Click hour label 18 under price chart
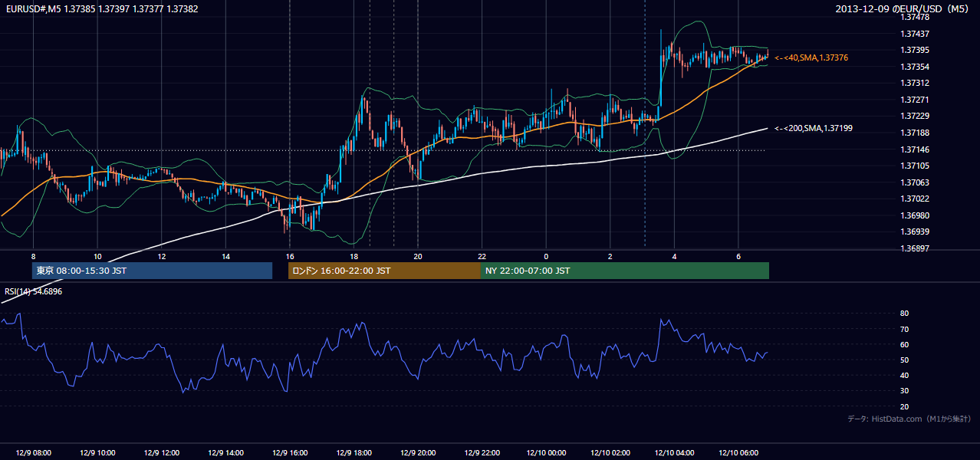980x460 pixels. [354, 256]
